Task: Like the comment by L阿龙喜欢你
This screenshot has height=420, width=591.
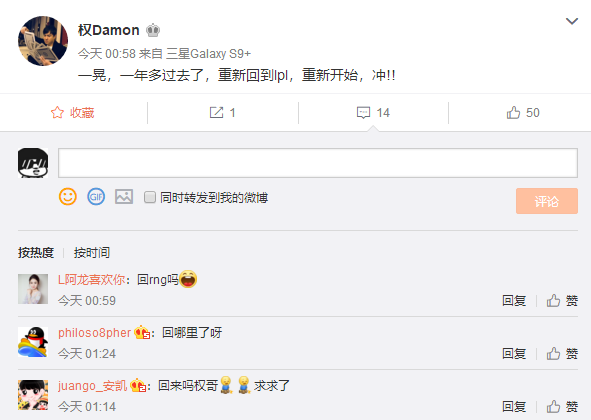Action: [562, 300]
